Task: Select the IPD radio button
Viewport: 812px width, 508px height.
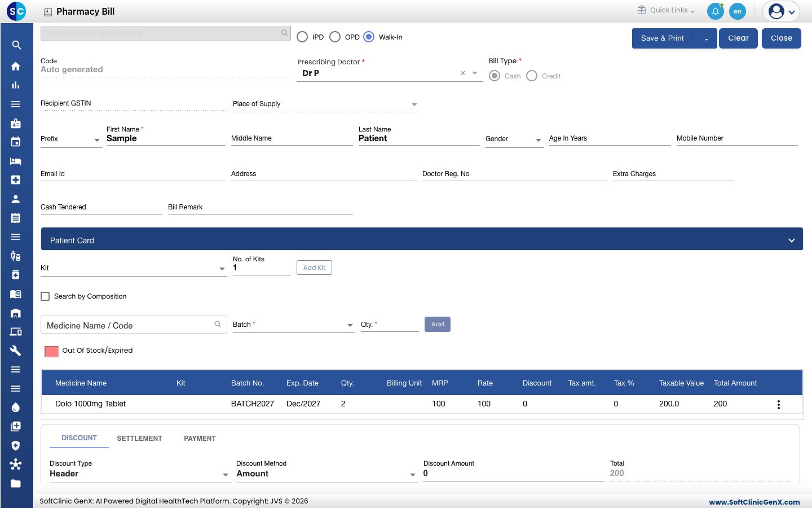Action: coord(302,37)
